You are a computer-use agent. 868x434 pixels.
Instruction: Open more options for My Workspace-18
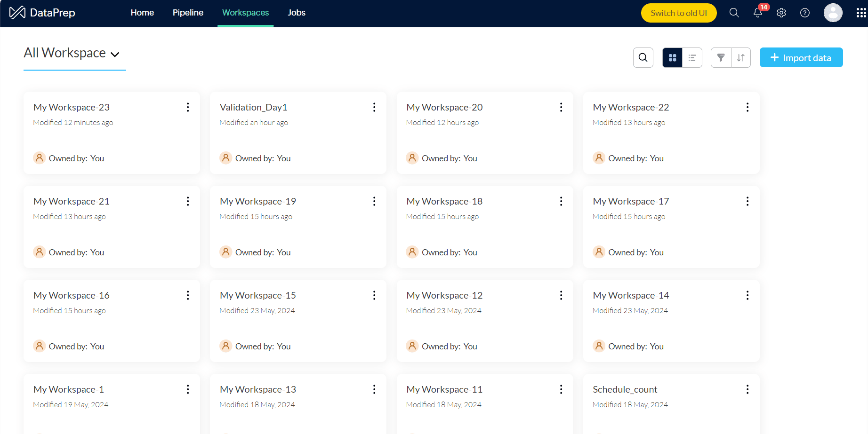click(x=561, y=201)
